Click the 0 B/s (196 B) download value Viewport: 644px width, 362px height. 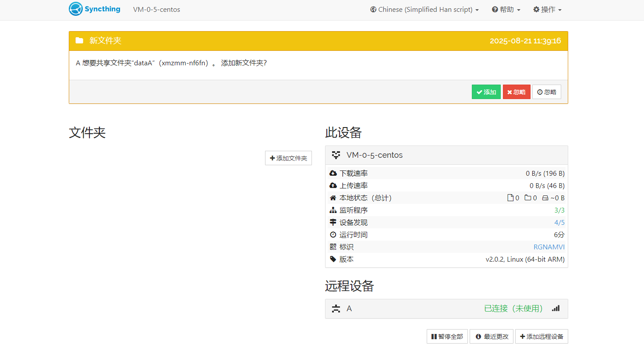[545, 173]
